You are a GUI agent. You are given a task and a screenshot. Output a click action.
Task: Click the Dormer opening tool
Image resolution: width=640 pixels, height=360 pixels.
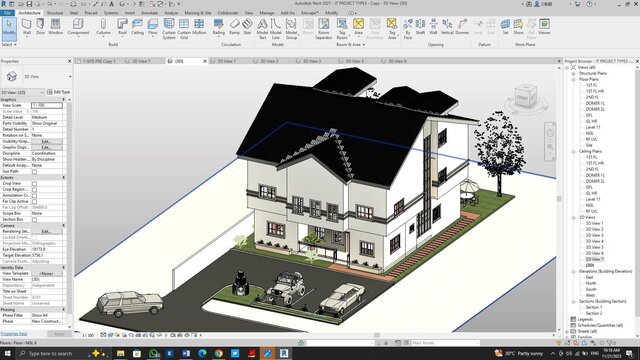click(462, 27)
